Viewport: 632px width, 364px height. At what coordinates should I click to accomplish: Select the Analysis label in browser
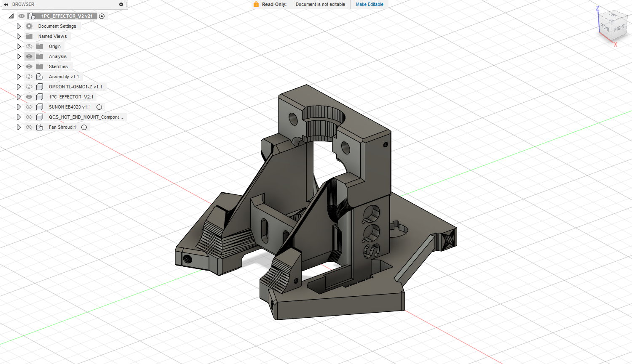click(58, 56)
